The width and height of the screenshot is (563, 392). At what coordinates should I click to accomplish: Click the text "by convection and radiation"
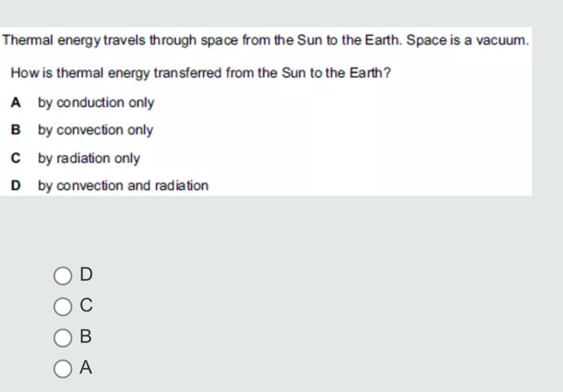123,186
